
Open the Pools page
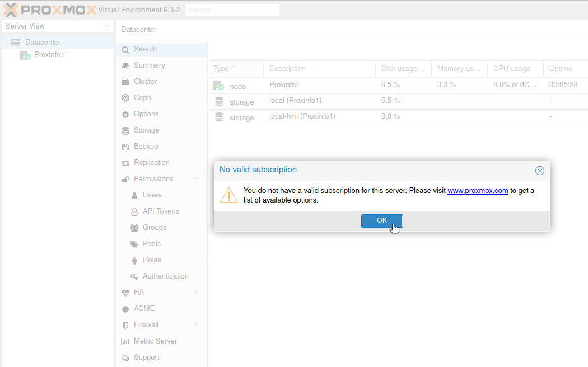(152, 244)
